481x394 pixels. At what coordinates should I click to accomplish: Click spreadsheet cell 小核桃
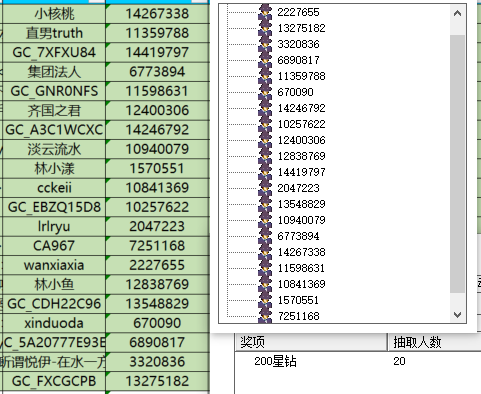click(x=54, y=14)
